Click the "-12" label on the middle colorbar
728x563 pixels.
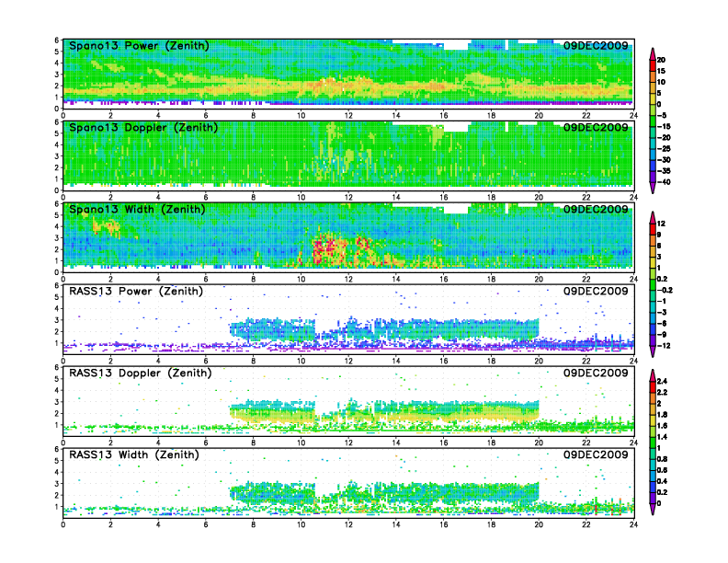click(x=664, y=346)
